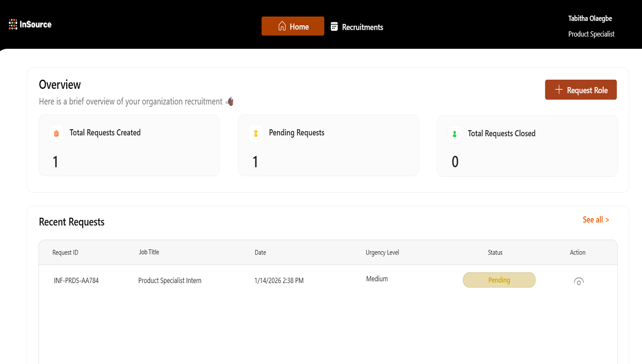Click the Pending status badge
The width and height of the screenshot is (642, 364).
(x=499, y=280)
